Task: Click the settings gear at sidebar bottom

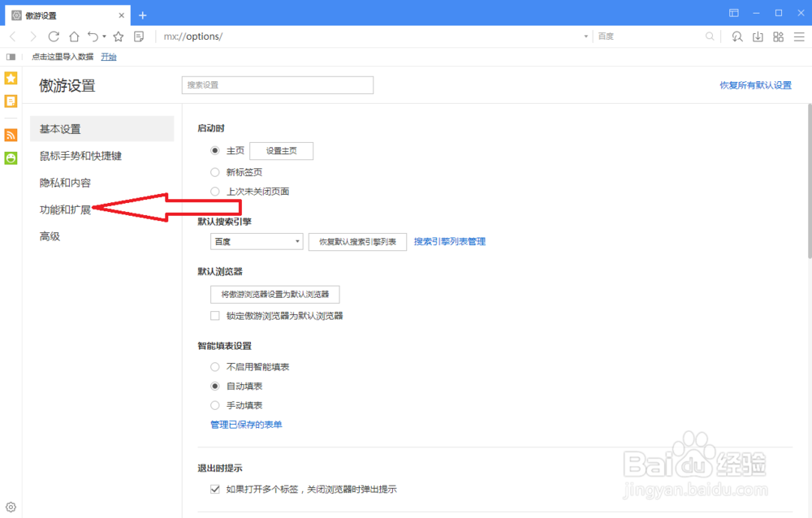Action: coord(11,507)
